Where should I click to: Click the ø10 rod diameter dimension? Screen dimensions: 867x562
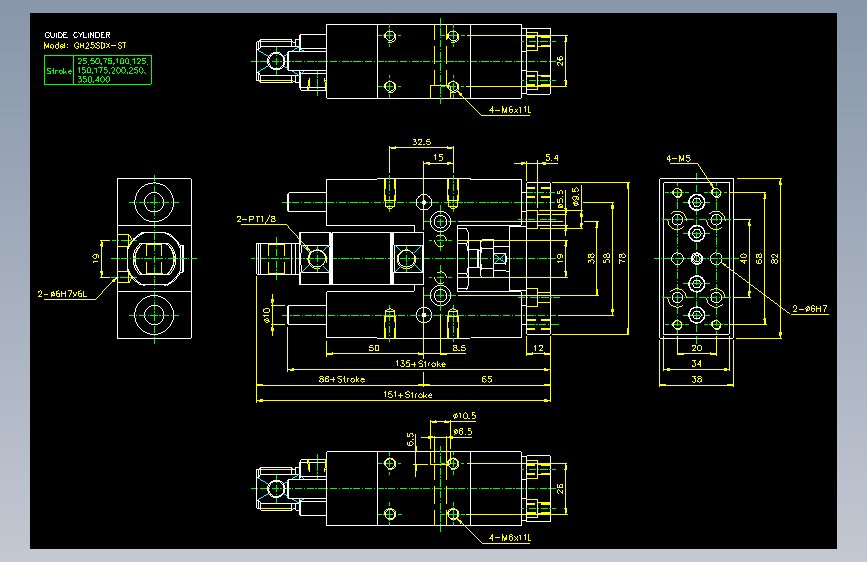tap(267, 315)
